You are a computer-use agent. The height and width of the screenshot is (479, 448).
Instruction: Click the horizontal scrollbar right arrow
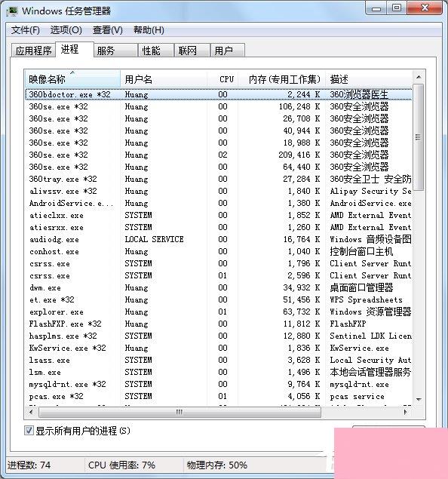(406, 412)
